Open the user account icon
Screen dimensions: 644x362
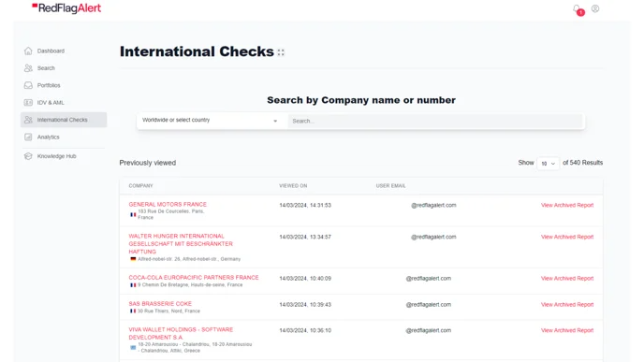[595, 8]
